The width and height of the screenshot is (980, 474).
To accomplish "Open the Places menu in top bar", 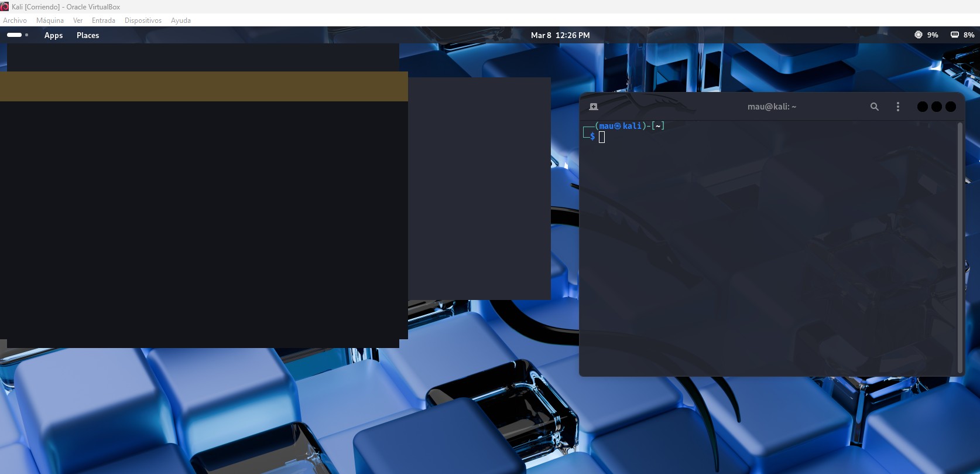I will [88, 35].
